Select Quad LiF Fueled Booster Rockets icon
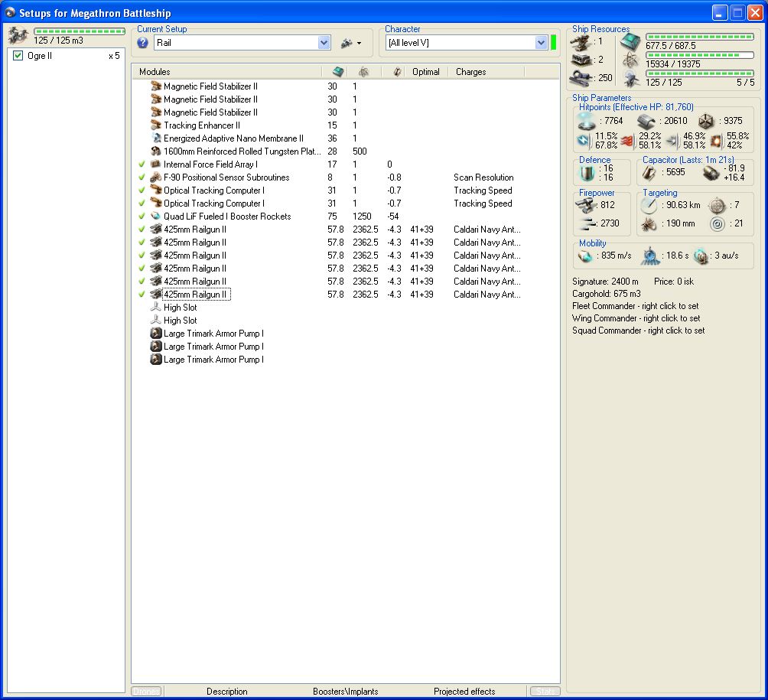 coord(156,216)
